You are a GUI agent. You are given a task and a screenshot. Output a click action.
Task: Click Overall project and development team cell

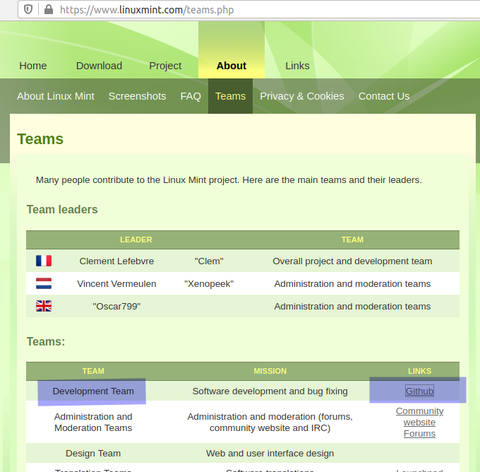pyautogui.click(x=352, y=261)
